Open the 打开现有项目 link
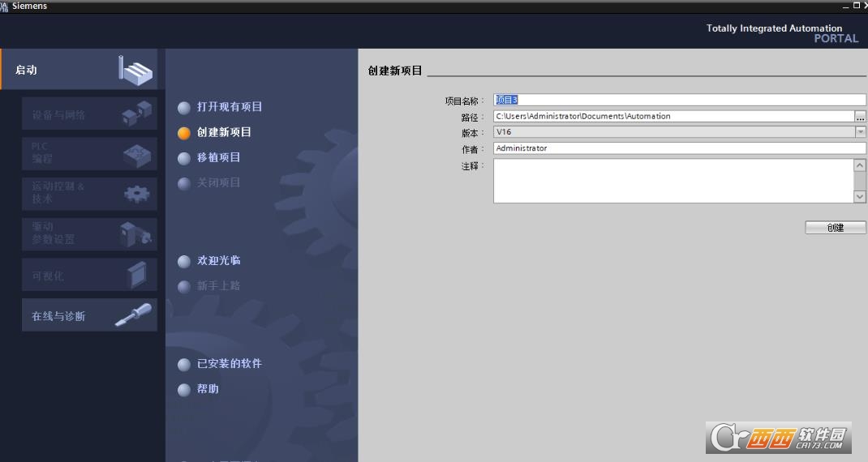 pyautogui.click(x=230, y=107)
